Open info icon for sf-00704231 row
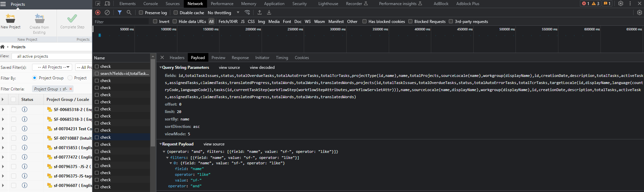This screenshot has height=192, width=644. (x=25, y=129)
